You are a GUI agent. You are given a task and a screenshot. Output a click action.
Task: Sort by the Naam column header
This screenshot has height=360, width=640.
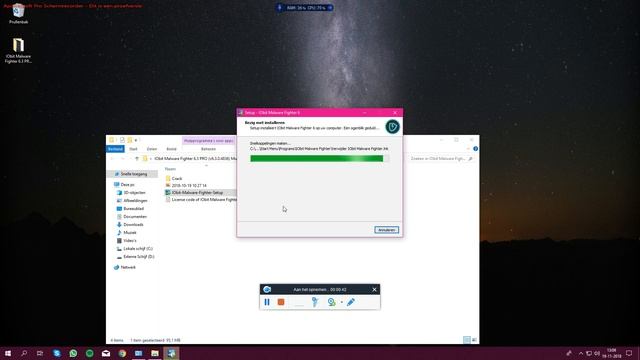[x=170, y=169]
